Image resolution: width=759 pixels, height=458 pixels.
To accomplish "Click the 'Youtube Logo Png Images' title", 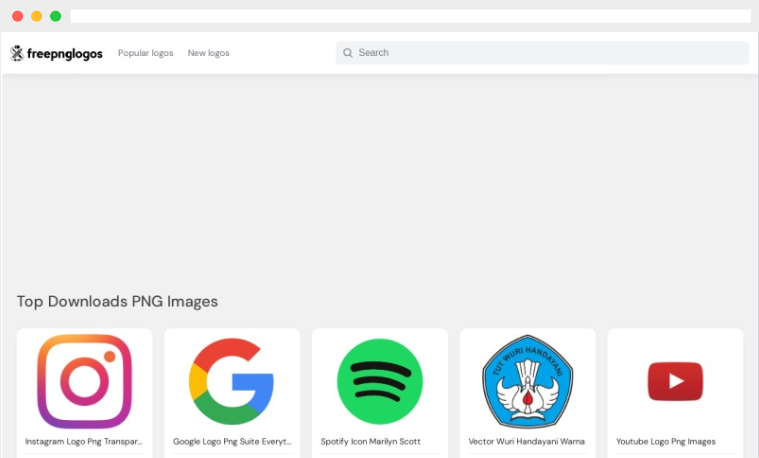I will [x=666, y=442].
